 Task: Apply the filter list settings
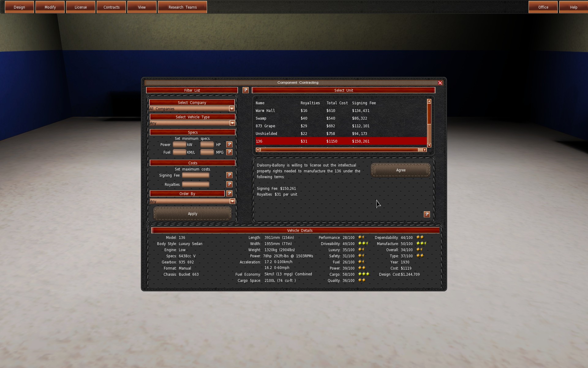coord(192,214)
